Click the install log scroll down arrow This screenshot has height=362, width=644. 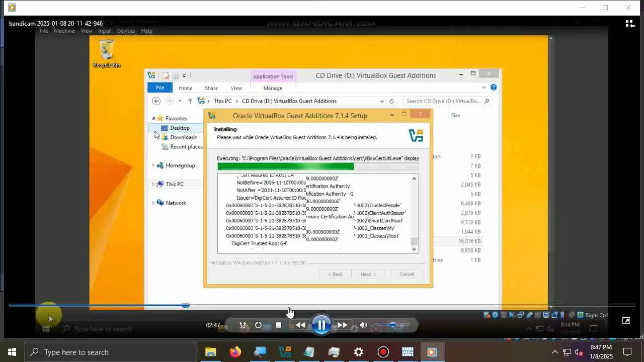[414, 249]
